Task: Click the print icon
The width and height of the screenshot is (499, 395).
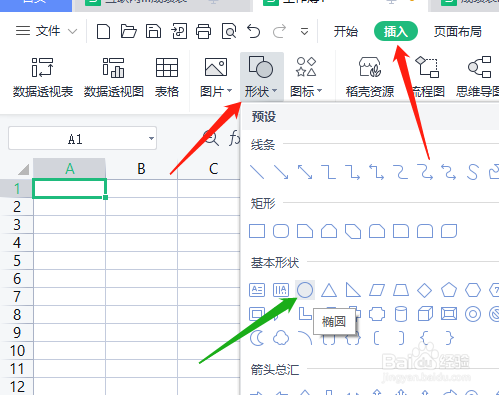Action: (203, 32)
